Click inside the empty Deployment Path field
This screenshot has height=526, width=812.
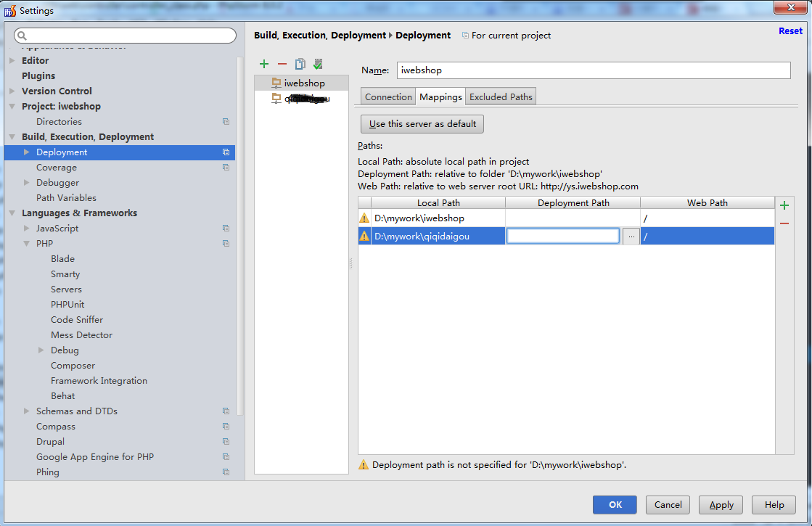[x=563, y=235]
